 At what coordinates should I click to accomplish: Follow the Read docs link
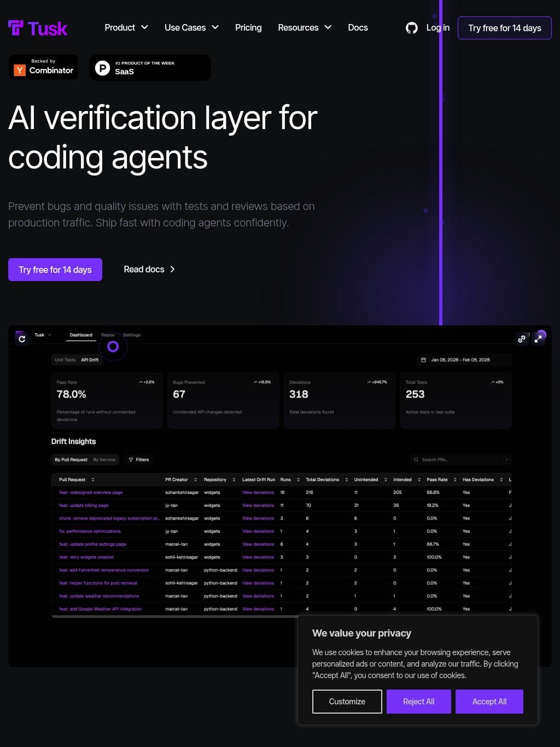[x=149, y=269]
